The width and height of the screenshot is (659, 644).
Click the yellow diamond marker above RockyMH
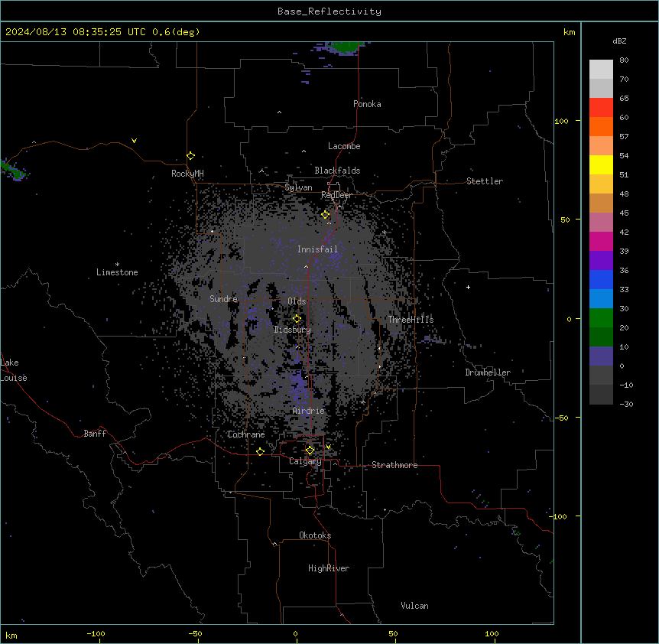tap(190, 156)
